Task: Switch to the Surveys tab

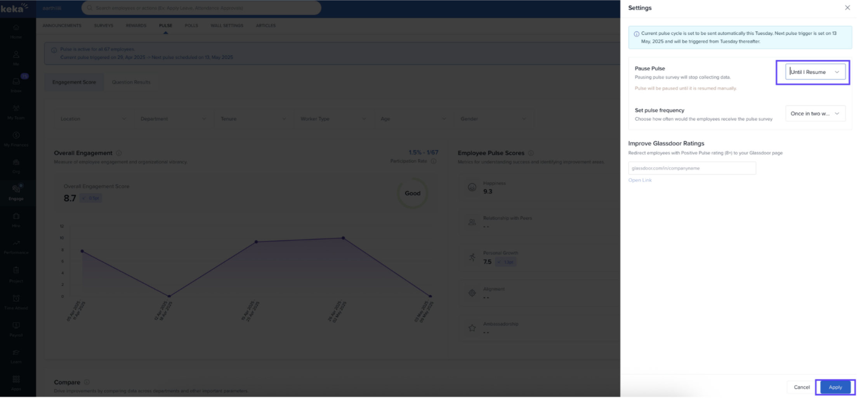Action: (104, 26)
